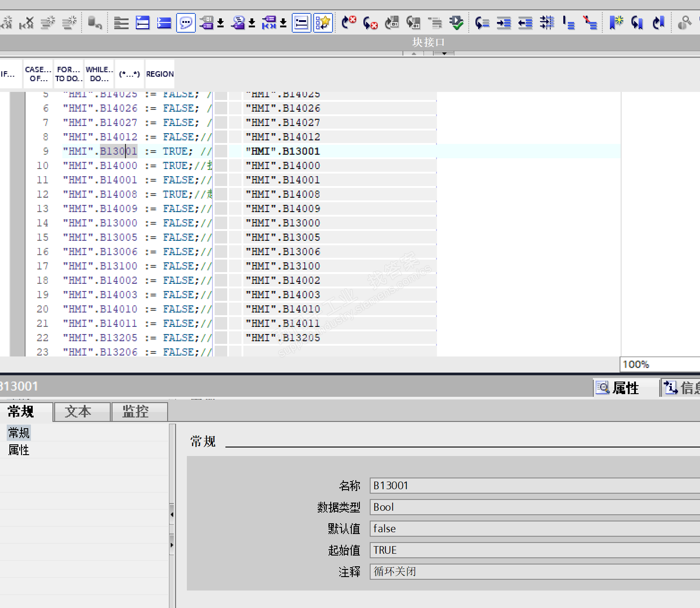The width and height of the screenshot is (700, 608).
Task: Open the 信息 info tab
Action: (681, 388)
